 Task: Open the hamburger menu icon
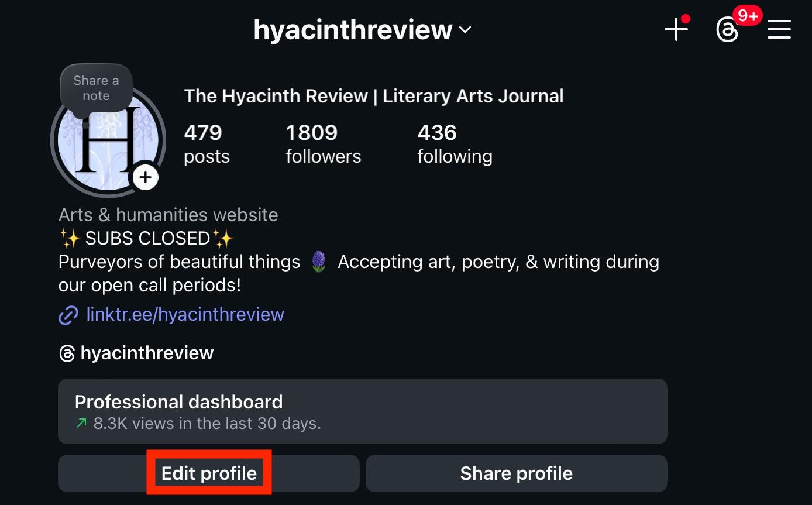click(x=779, y=29)
